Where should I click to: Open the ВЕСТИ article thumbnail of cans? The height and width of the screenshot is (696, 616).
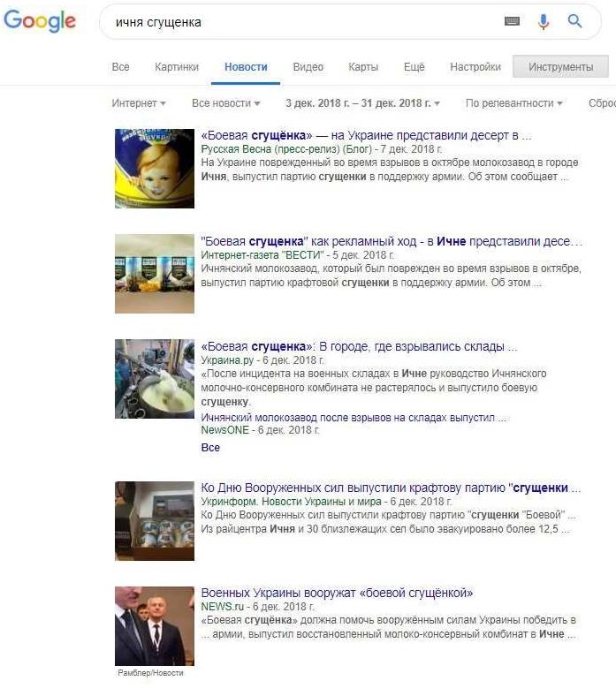click(155, 274)
